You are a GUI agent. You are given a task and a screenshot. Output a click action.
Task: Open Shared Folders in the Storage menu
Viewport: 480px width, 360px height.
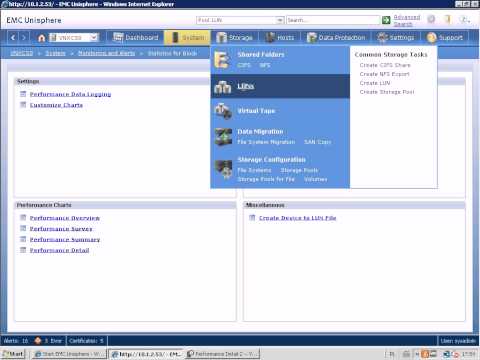(x=261, y=54)
